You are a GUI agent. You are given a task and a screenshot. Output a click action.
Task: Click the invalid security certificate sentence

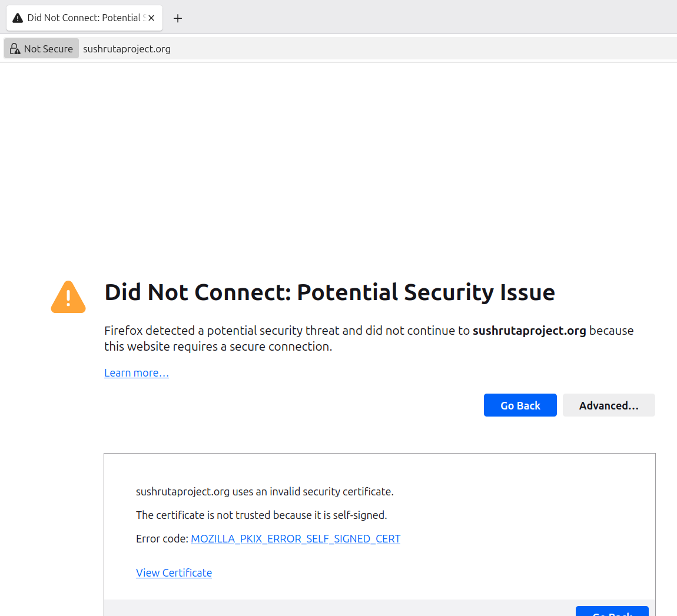pos(265,492)
